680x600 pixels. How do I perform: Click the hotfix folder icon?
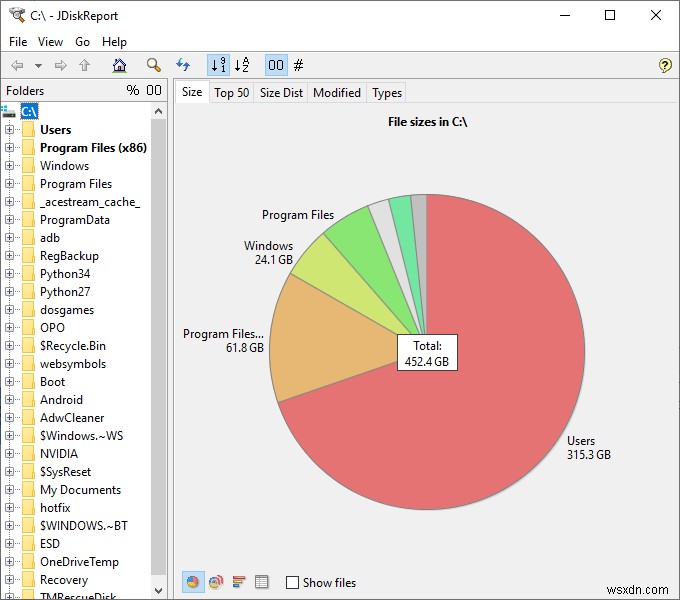pos(28,508)
